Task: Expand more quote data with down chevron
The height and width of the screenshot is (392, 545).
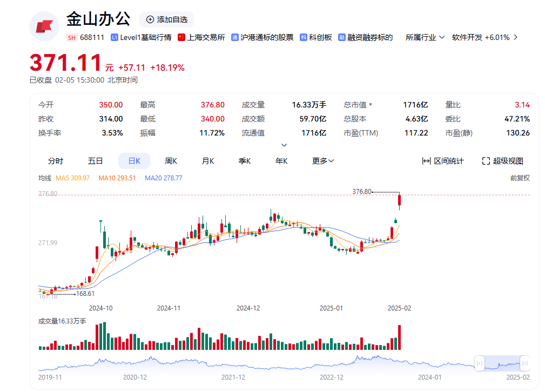Action: click(x=284, y=145)
